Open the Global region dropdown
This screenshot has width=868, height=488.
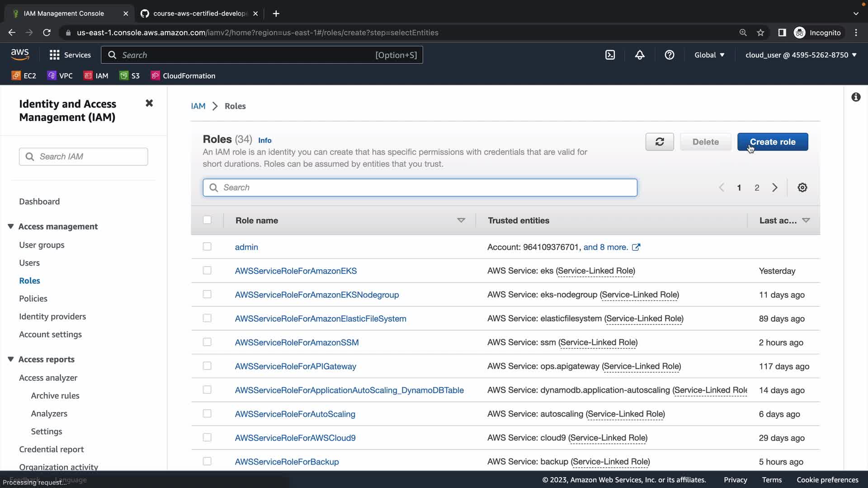(x=709, y=55)
